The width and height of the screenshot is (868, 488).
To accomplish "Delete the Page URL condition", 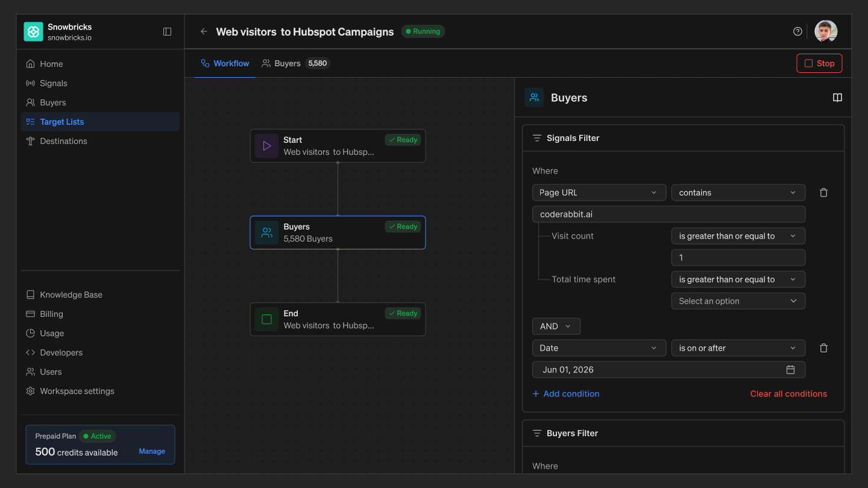I will [x=823, y=193].
